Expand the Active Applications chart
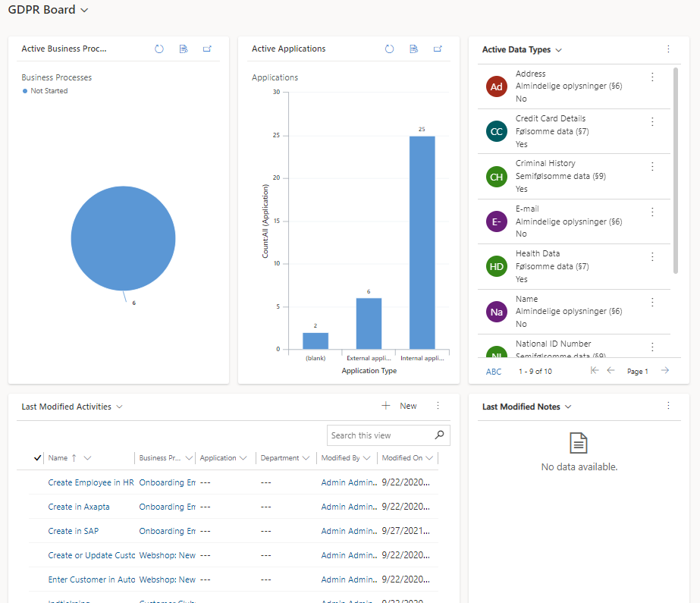 (438, 49)
